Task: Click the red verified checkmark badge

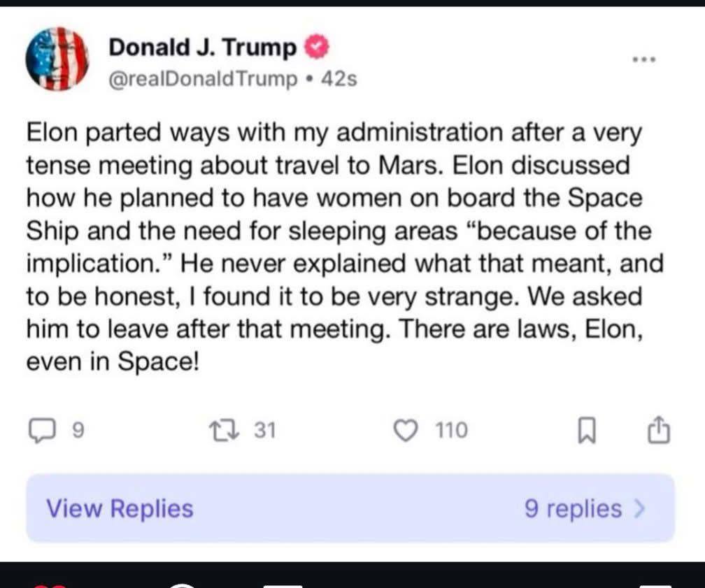Action: point(317,47)
